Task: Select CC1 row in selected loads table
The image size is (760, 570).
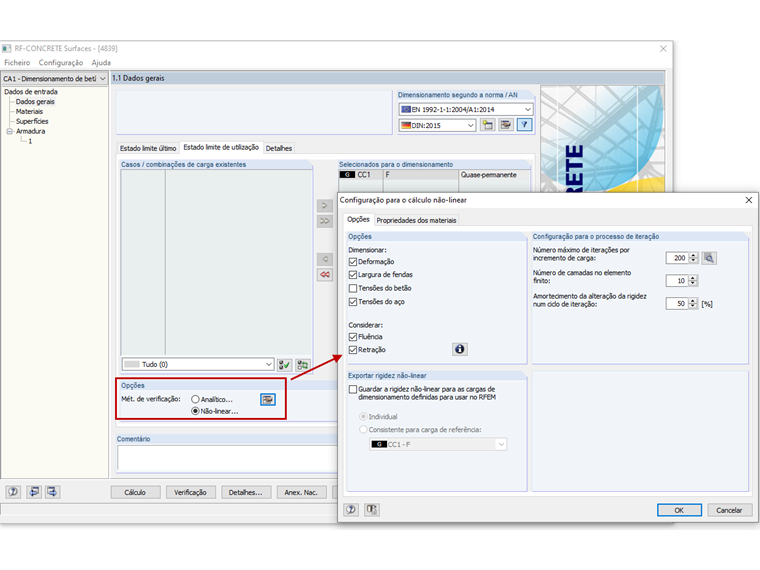Action: pyautogui.click(x=435, y=175)
